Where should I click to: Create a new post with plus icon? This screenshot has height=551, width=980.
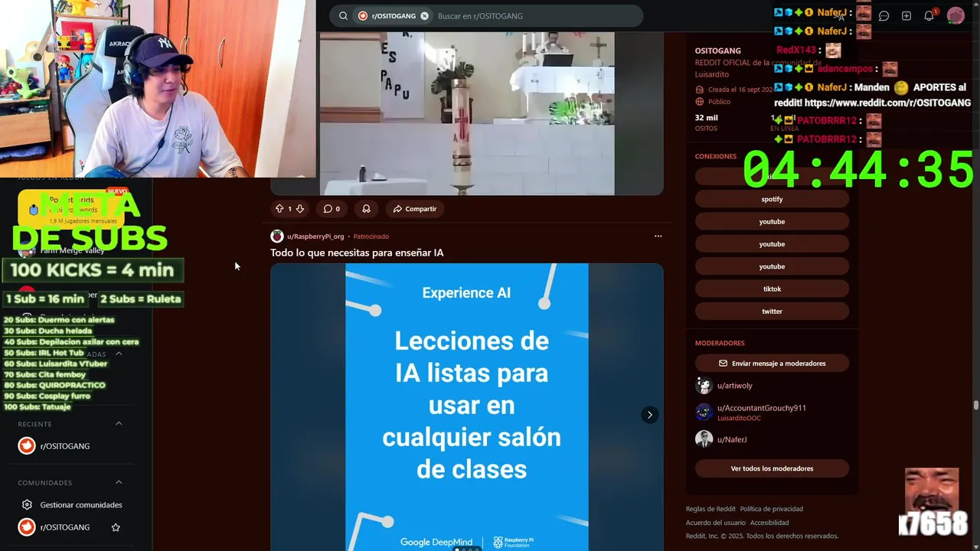[x=906, y=15]
